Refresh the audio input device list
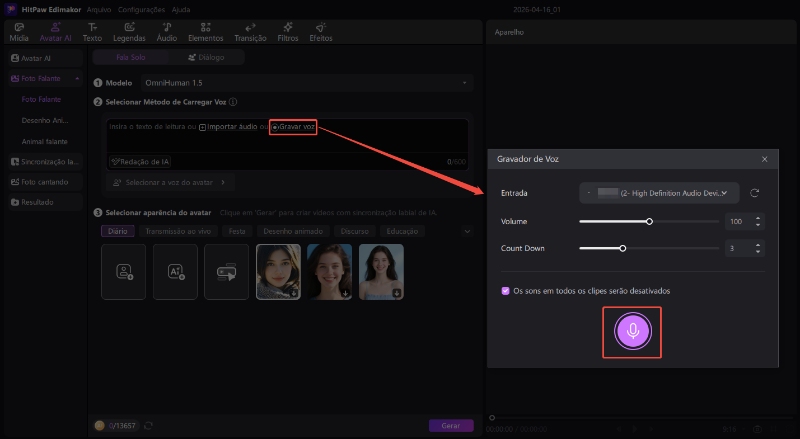The width and height of the screenshot is (800, 439). click(754, 192)
